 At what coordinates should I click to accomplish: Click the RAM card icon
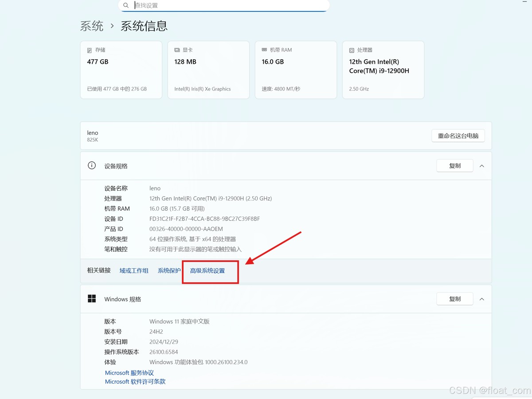click(x=264, y=50)
